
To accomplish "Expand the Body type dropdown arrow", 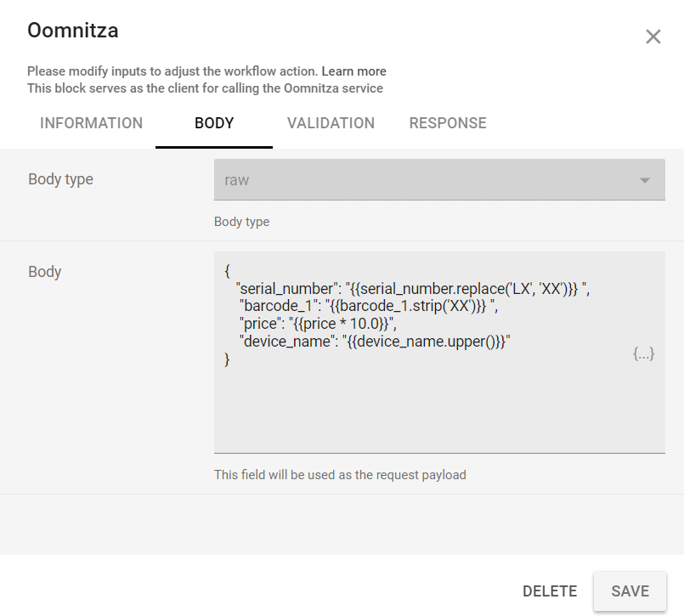I will point(644,180).
